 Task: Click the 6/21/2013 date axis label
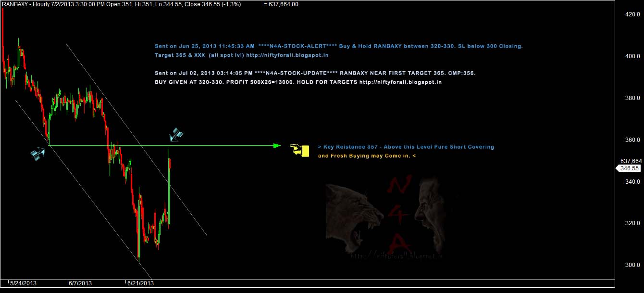coord(140,283)
